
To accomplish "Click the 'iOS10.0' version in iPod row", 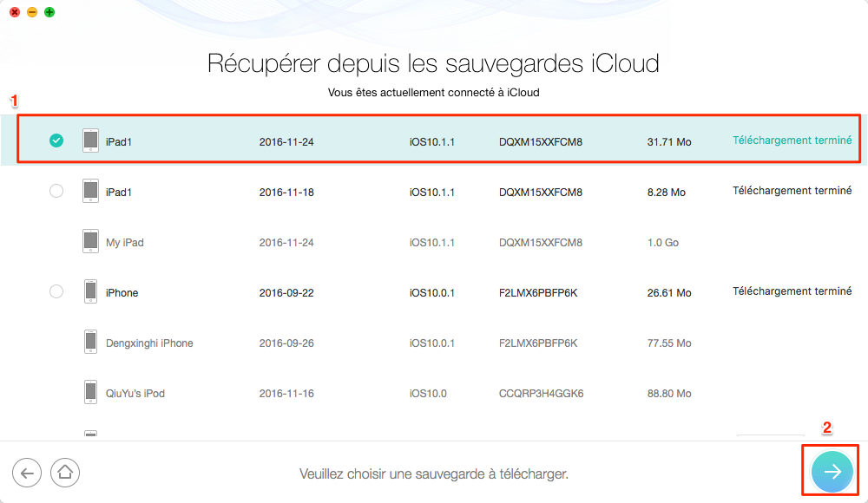I will 428,394.
